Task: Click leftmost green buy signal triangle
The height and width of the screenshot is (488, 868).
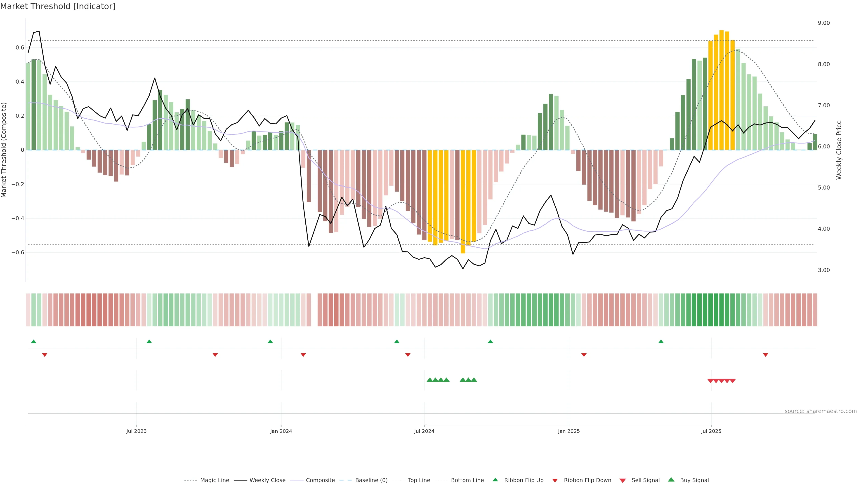Action: tap(430, 380)
